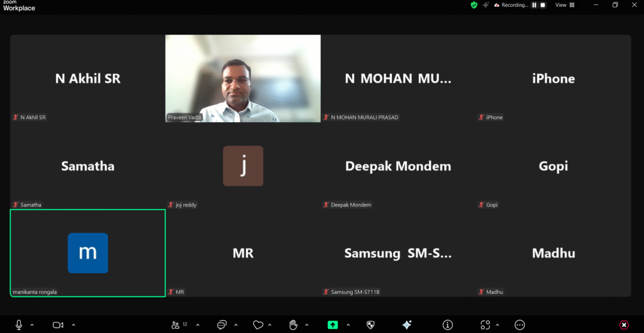Open the More options menu
This screenshot has height=333, width=644.
(519, 325)
